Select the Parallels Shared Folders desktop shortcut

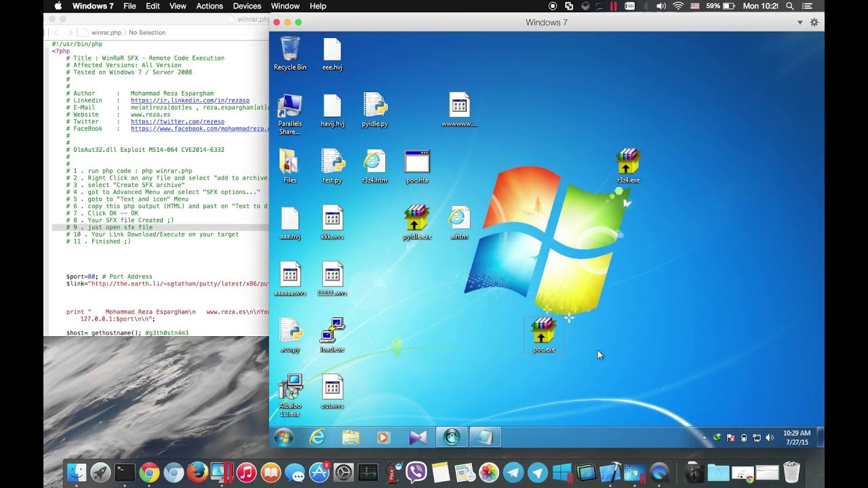(x=290, y=114)
